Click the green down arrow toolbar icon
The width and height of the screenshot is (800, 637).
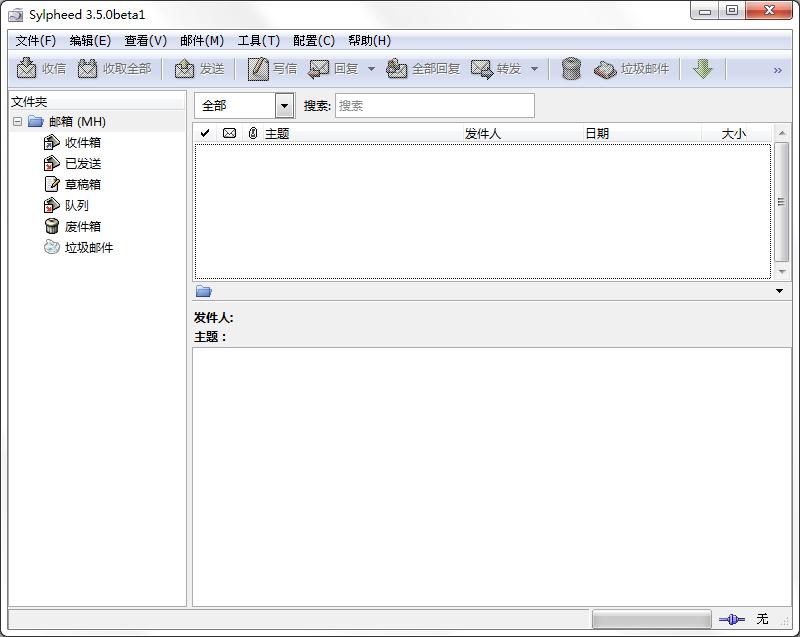[702, 68]
